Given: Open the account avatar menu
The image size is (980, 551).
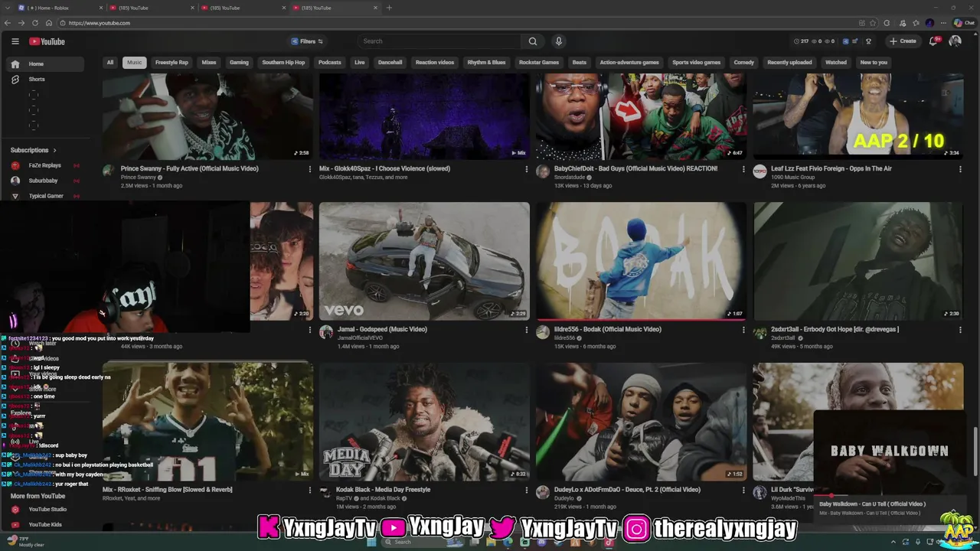Looking at the screenshot, I should 955,41.
